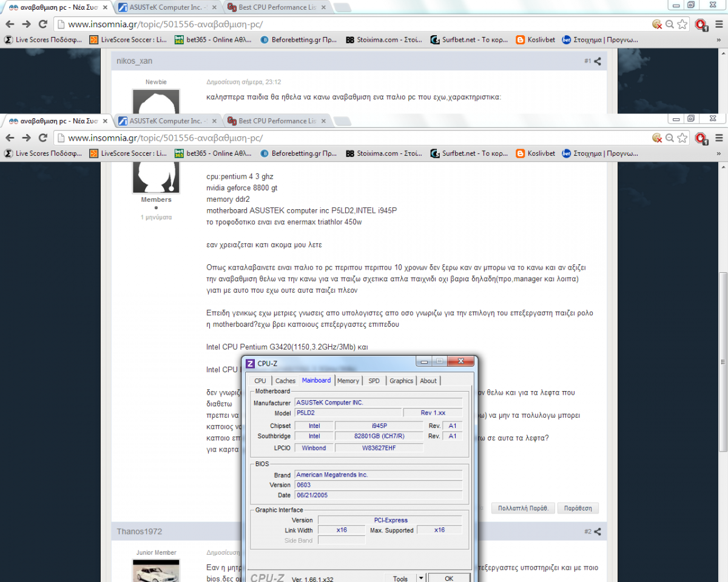The image size is (728, 582).
Task: Click Thanos1972's car avatar thumbnail
Action: click(x=156, y=570)
